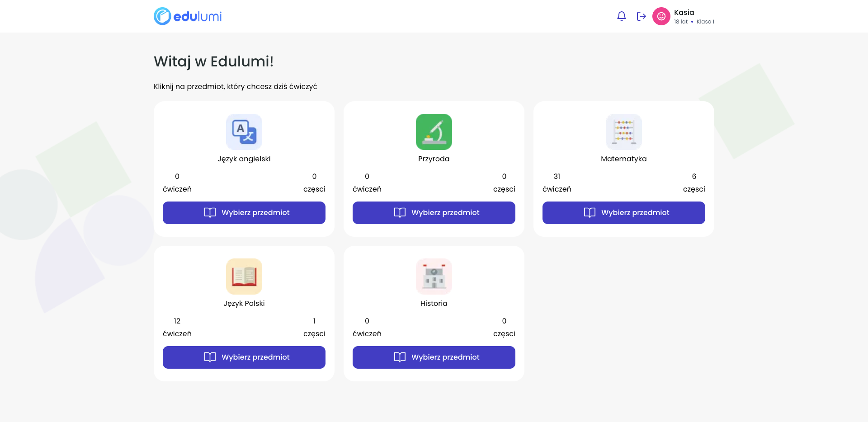
Task: Click the Język Polski open book icon
Action: [x=244, y=277]
